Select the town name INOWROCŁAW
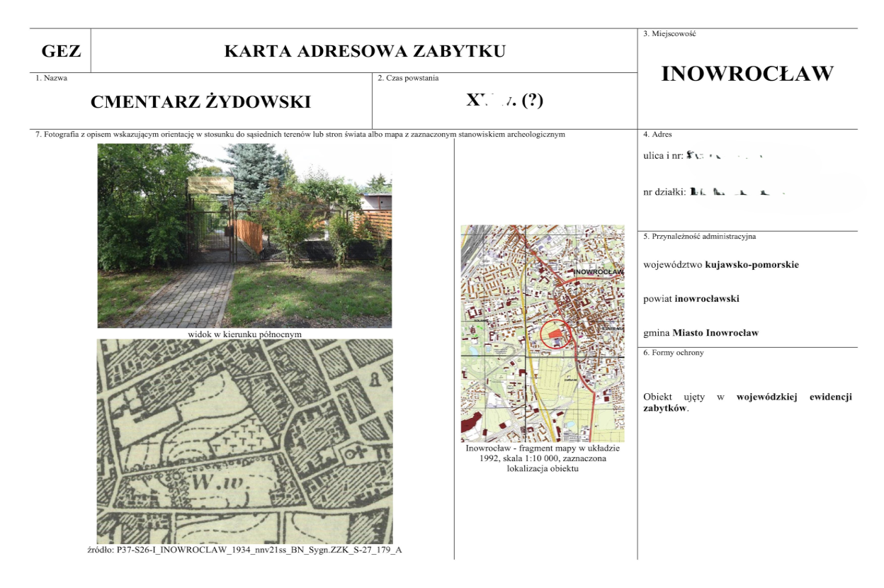 [x=747, y=74]
